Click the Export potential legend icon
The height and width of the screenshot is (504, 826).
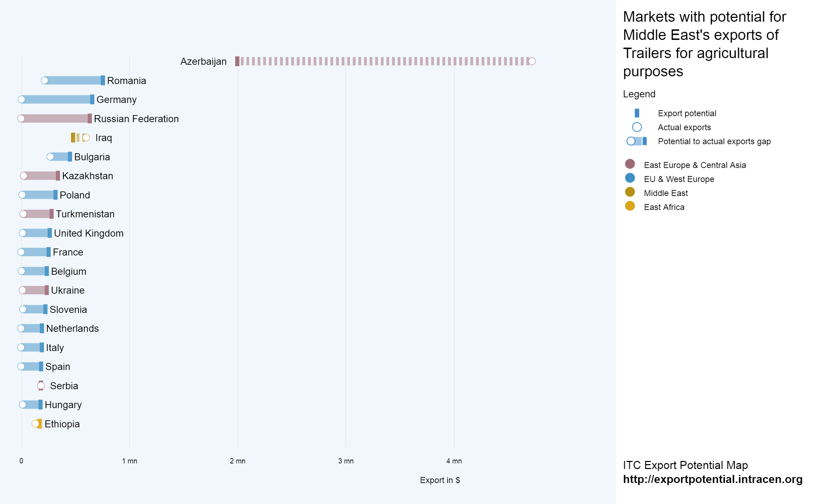(x=637, y=113)
